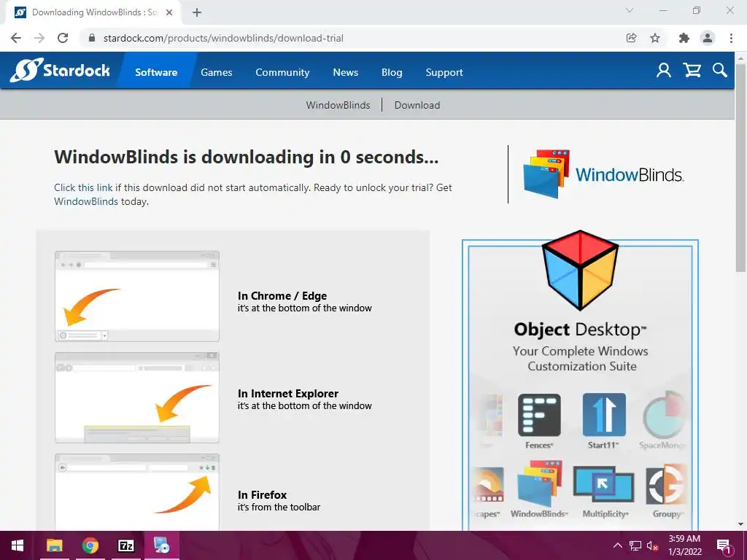747x560 pixels.
Task: Click the network tray icon
Action: [635, 545]
